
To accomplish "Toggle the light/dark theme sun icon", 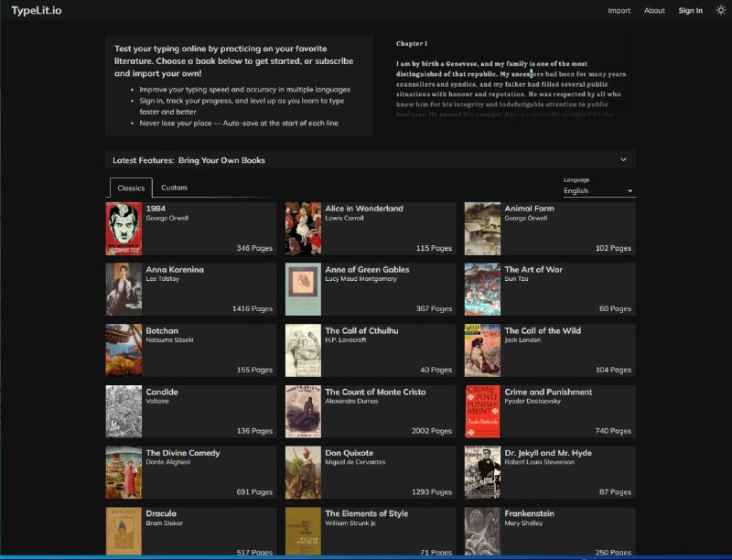I will pos(720,10).
